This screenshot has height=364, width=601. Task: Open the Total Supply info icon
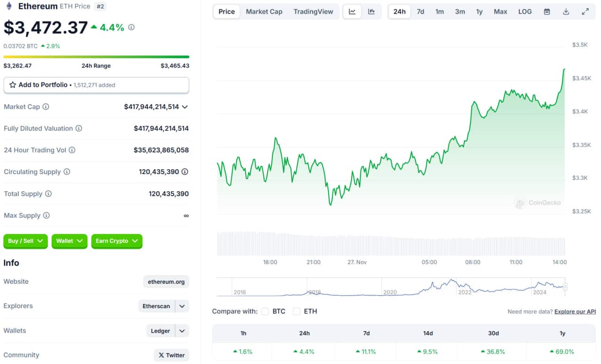pyautogui.click(x=48, y=194)
